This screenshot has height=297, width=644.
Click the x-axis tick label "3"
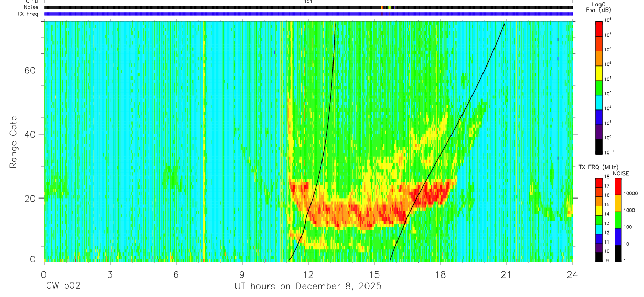(x=110, y=274)
